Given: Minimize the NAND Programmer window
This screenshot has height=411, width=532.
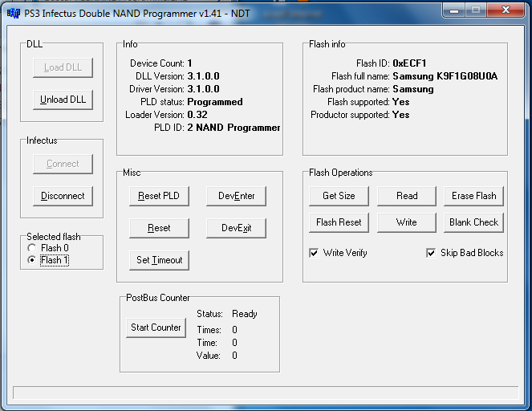Looking at the screenshot, I should (x=454, y=10).
